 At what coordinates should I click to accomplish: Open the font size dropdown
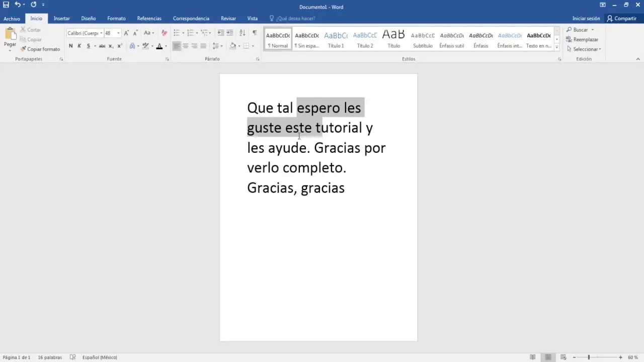[x=119, y=33]
